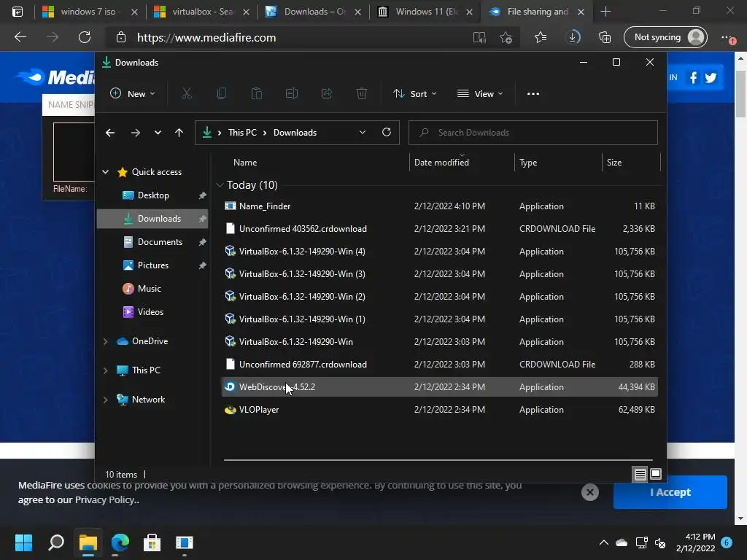Open Microsoft Store from taskbar
Image resolution: width=747 pixels, height=560 pixels.
coord(152,542)
